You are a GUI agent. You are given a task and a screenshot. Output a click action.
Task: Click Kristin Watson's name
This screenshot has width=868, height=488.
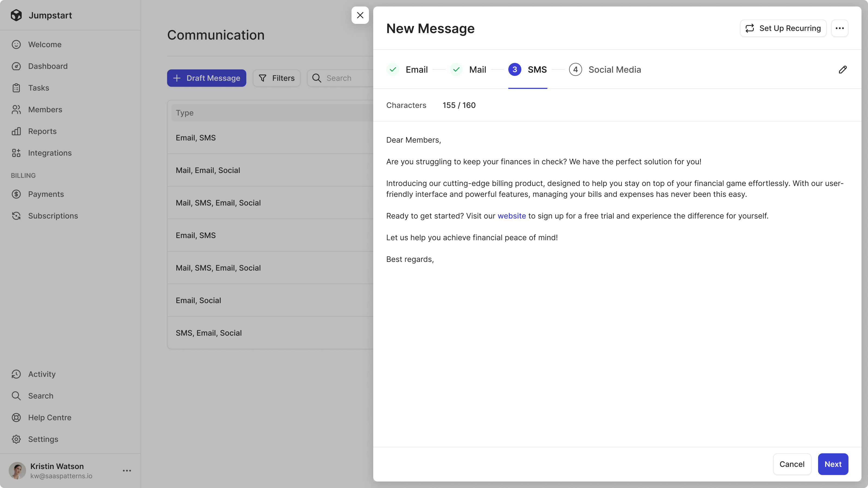[x=57, y=466]
